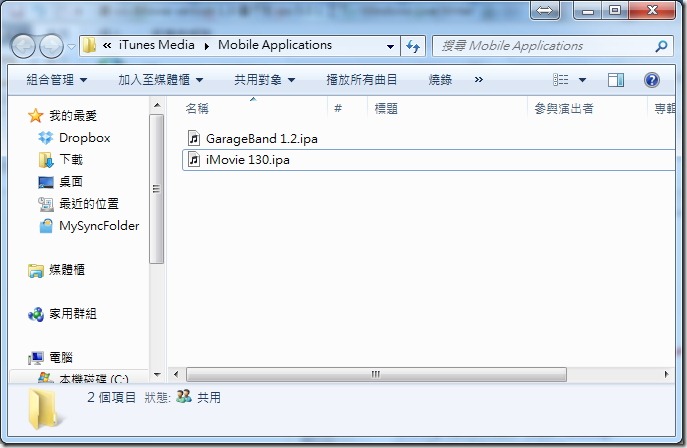Image resolution: width=687 pixels, height=448 pixels.
Task: Sort by the 參與演出者 column header
Action: [x=564, y=109]
